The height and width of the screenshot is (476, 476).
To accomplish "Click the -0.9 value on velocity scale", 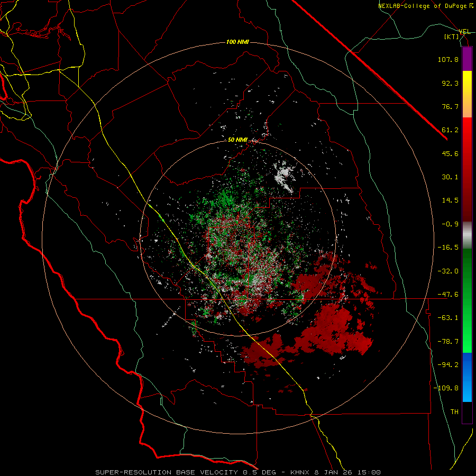I will point(450,224).
